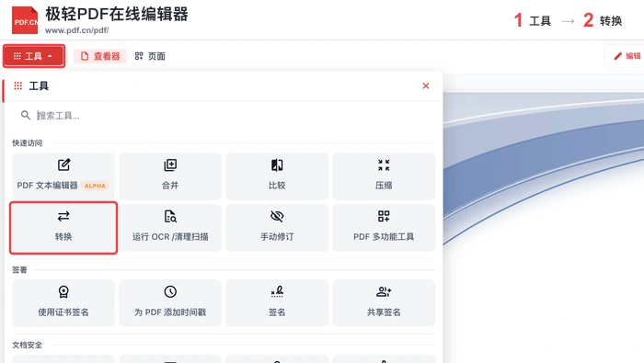This screenshot has width=644, height=363.
Task: Open the 工具 dropdown button
Action: pyautogui.click(x=34, y=56)
